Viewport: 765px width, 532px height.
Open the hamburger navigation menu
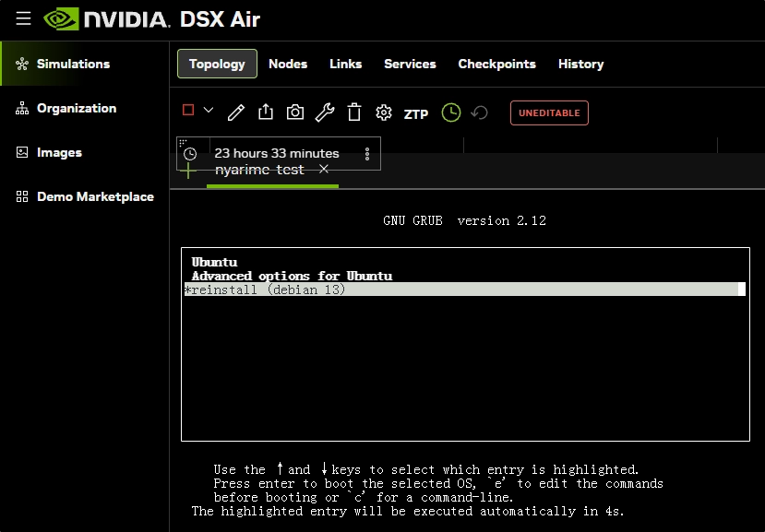pos(23,19)
